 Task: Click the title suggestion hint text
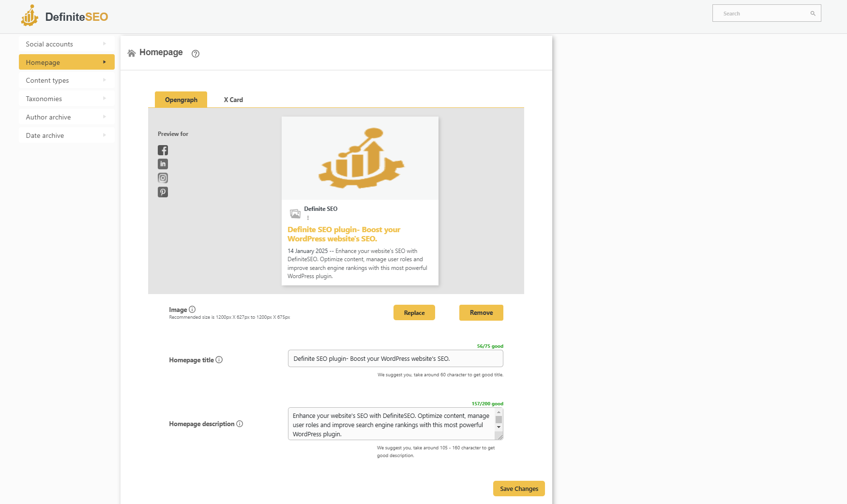click(440, 375)
